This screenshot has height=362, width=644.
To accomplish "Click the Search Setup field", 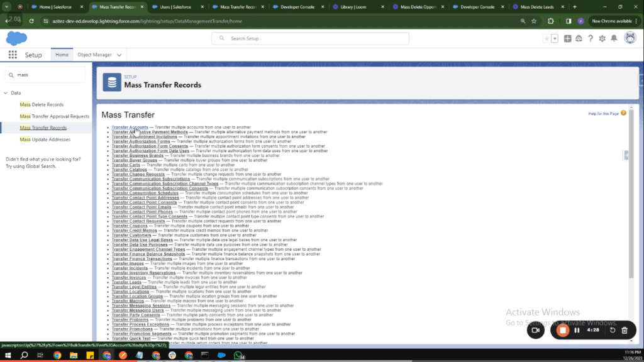I will 310,38.
